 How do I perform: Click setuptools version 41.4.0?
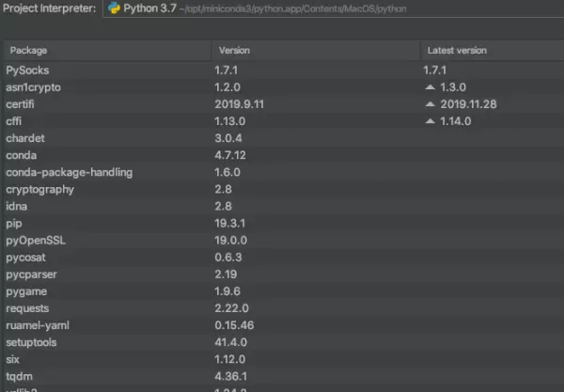point(230,342)
